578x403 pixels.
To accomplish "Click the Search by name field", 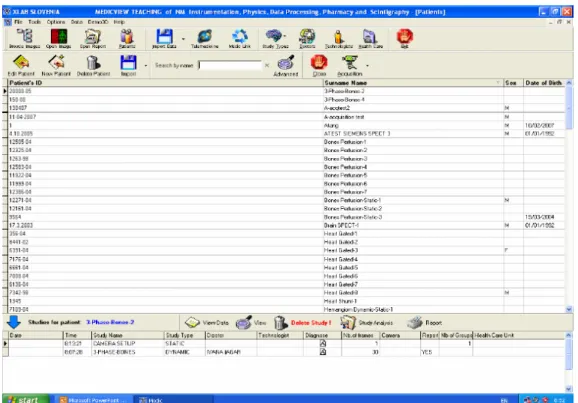I will [x=230, y=65].
